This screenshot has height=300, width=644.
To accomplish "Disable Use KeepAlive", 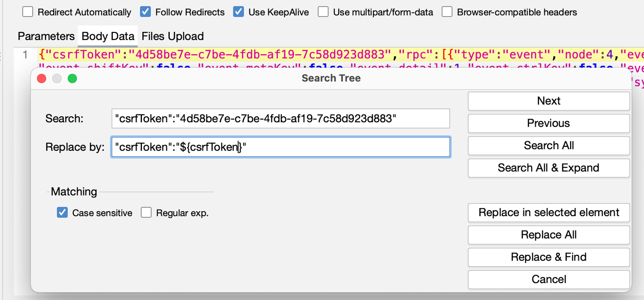I will point(239,12).
